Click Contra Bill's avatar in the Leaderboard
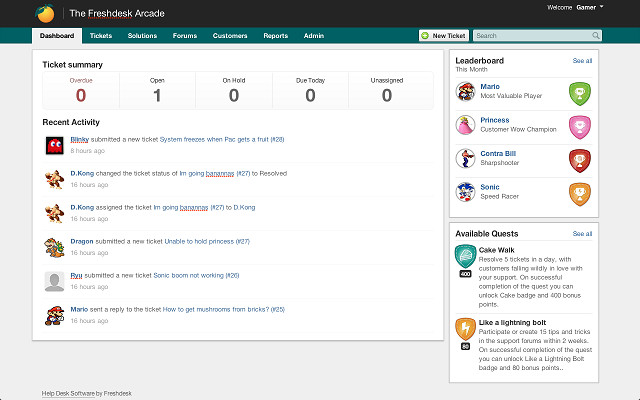The width and height of the screenshot is (640, 400). (x=465, y=158)
